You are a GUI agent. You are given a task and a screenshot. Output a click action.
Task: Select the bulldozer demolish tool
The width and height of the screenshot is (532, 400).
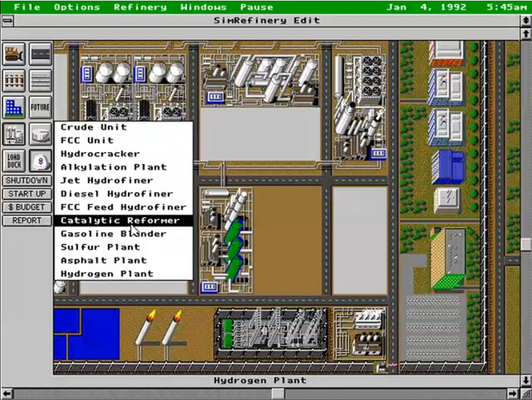pyautogui.click(x=14, y=54)
